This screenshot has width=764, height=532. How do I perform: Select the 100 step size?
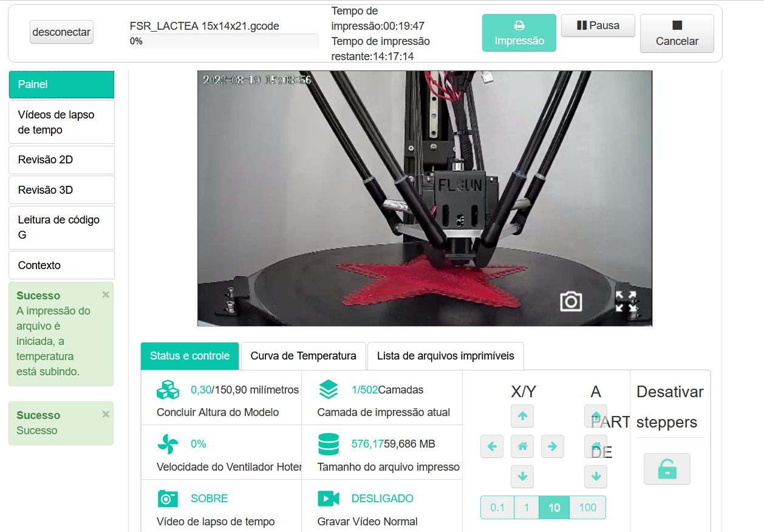click(x=587, y=508)
